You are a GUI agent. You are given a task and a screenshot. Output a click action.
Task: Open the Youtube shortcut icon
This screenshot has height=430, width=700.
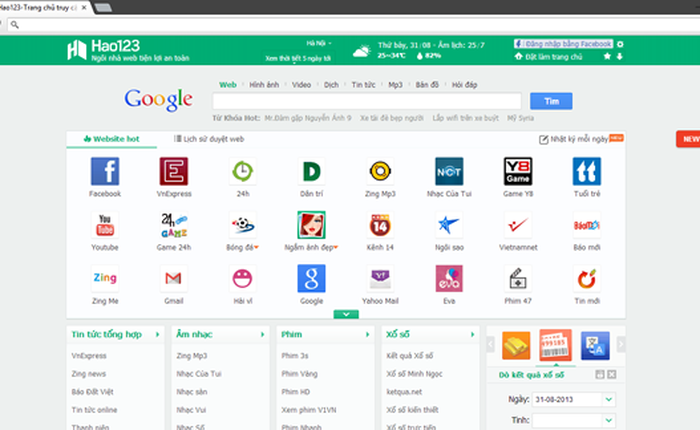105,225
